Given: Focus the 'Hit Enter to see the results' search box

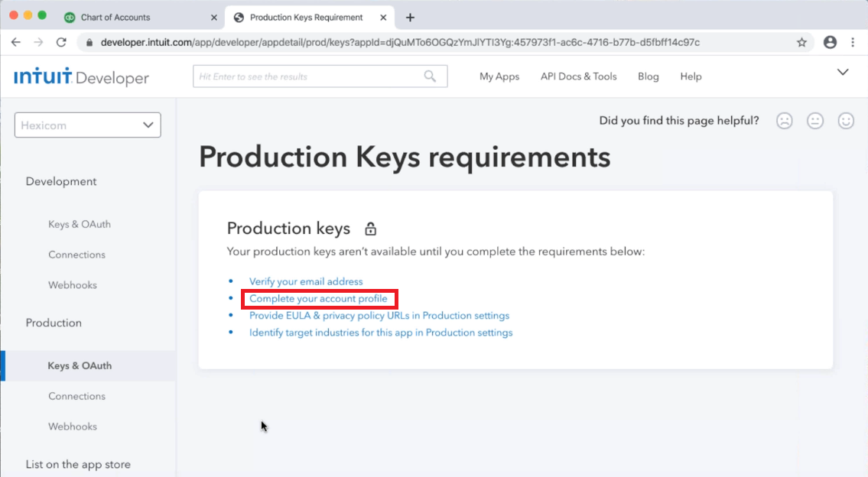Looking at the screenshot, I should [320, 76].
